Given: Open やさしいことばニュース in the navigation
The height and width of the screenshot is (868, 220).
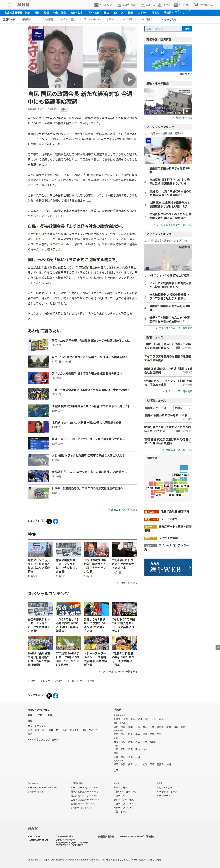Looking at the screenshot, I should (182, 12).
